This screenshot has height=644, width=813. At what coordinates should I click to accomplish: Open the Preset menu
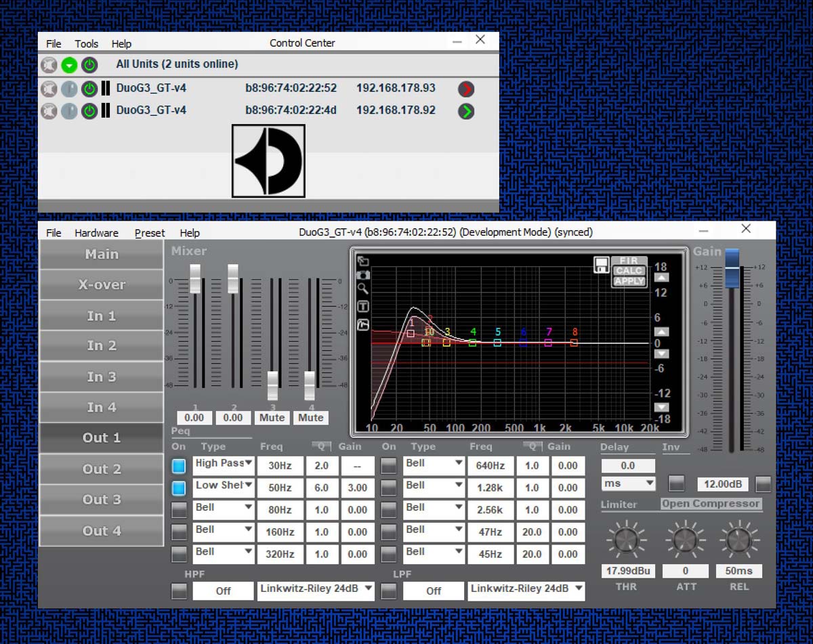149,233
